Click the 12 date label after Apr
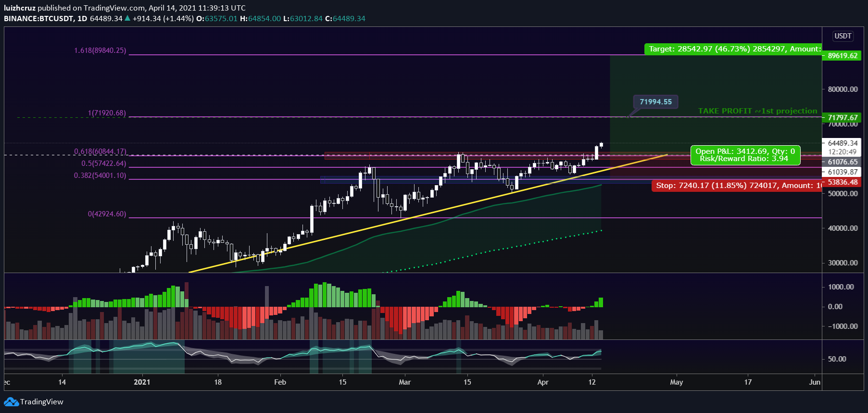868x413 pixels. 592,382
